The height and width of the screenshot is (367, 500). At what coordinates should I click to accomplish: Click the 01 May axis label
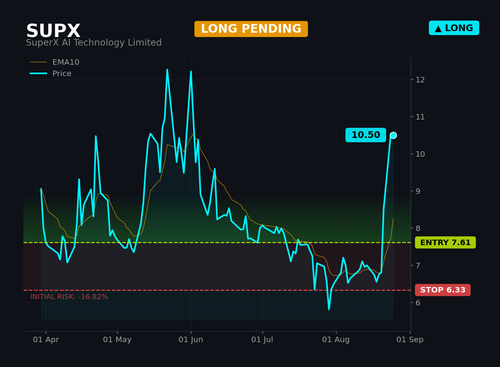(x=117, y=340)
